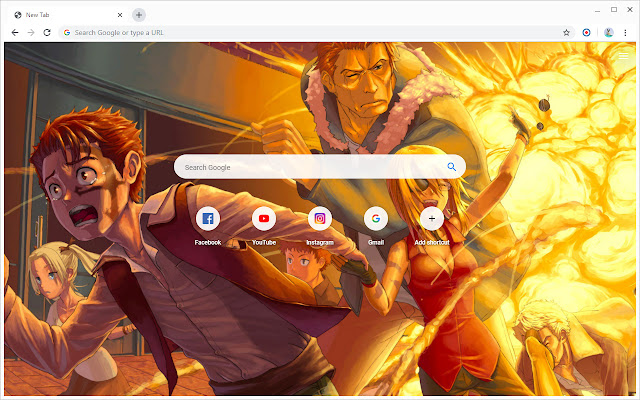Image resolution: width=640 pixels, height=400 pixels.
Task: Open the Instagram shortcut
Action: (x=320, y=219)
